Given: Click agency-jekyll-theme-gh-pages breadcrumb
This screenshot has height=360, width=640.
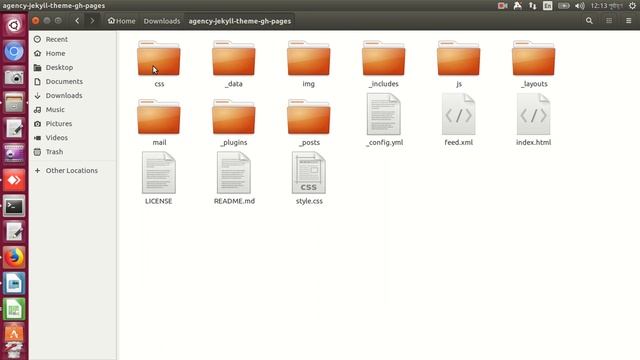Looking at the screenshot, I should (x=240, y=21).
